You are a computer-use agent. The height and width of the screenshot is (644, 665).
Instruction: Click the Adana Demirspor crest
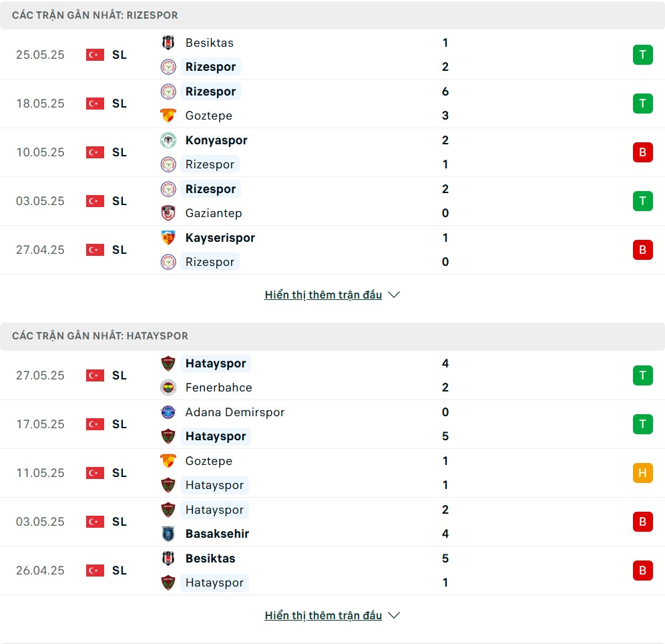click(x=168, y=412)
